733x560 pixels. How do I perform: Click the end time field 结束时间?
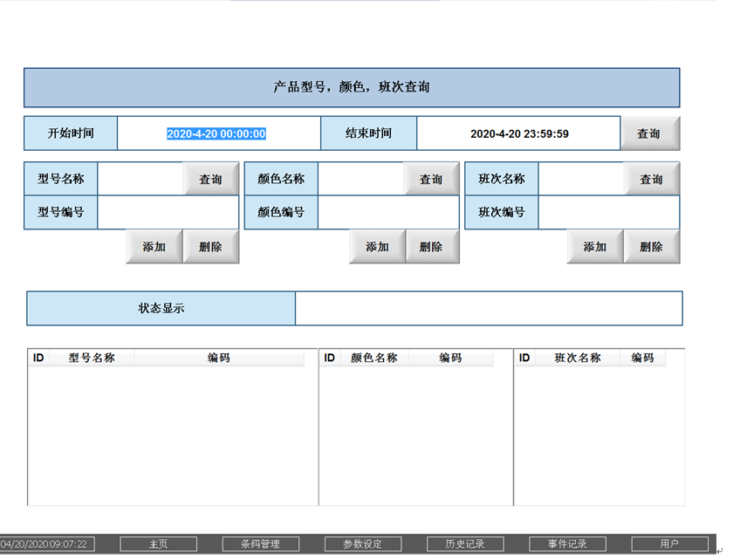518,133
